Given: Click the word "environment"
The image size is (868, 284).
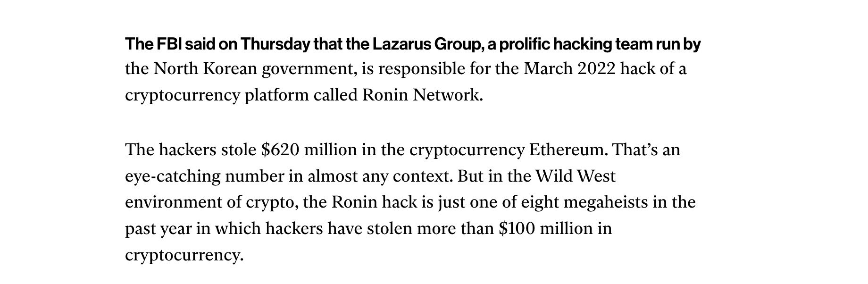Looking at the screenshot, I should click(x=173, y=202).
